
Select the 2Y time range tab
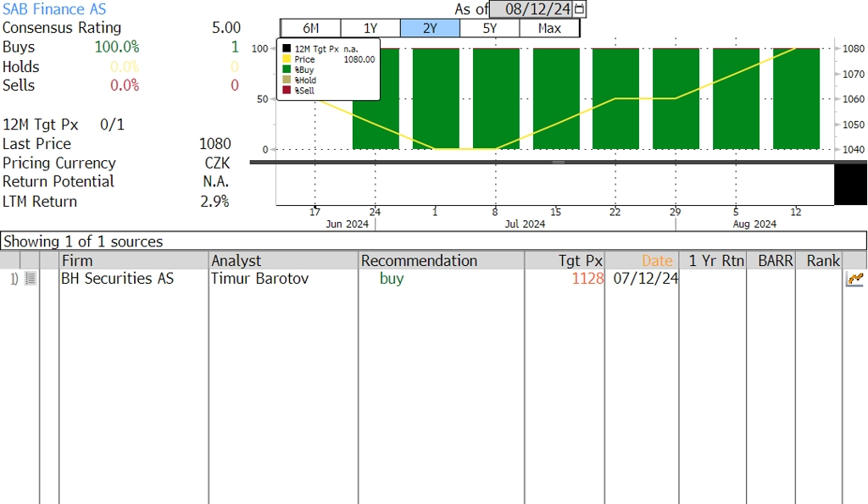[430, 28]
